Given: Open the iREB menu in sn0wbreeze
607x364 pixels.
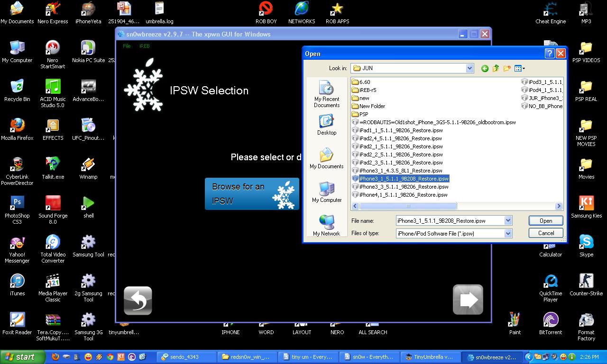Looking at the screenshot, I should [145, 46].
